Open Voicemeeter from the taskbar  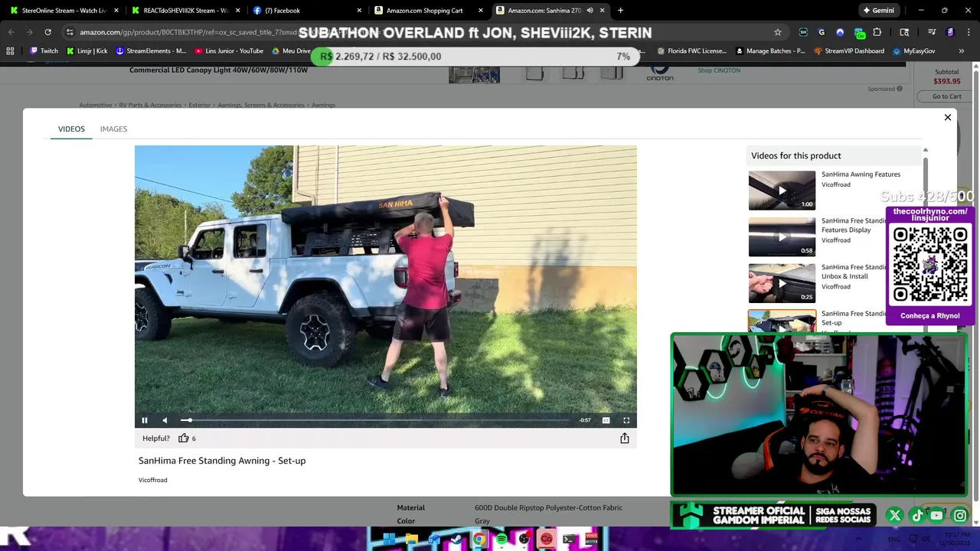pyautogui.click(x=591, y=540)
